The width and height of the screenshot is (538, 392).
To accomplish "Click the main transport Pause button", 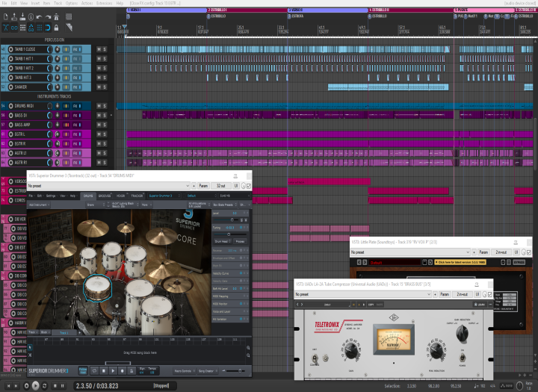I will 63,386.
